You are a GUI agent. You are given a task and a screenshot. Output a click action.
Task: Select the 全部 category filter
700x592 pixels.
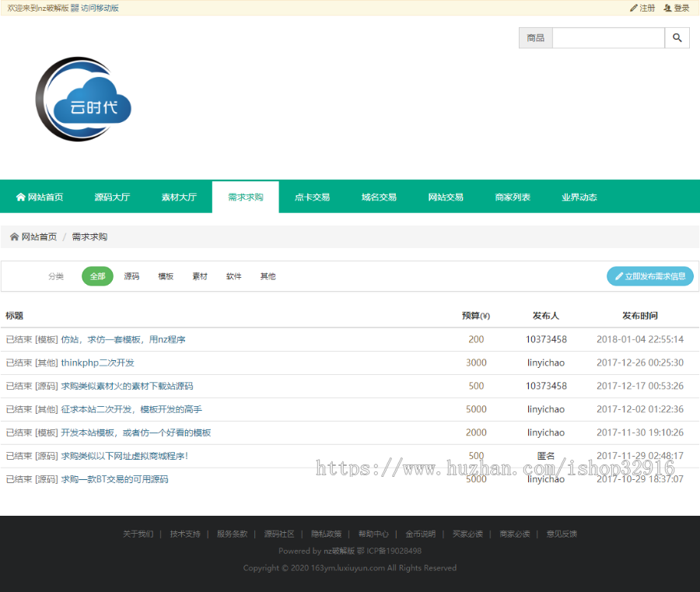97,276
